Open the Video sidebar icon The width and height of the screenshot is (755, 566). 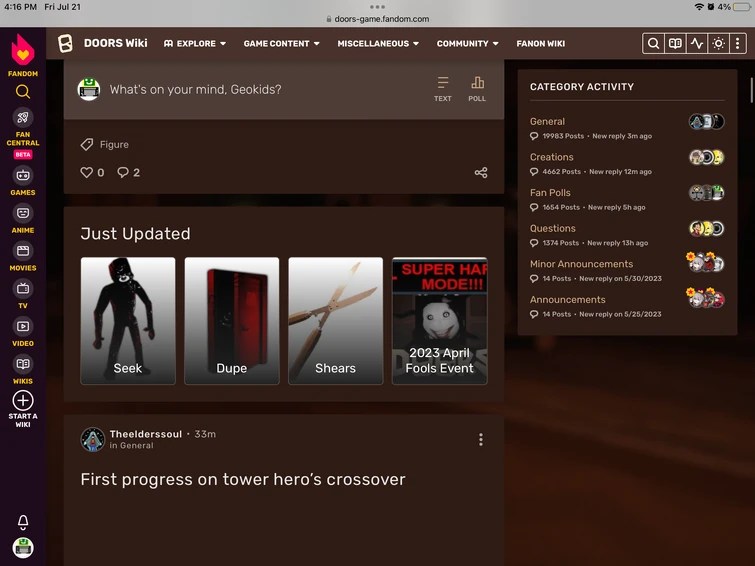23,326
